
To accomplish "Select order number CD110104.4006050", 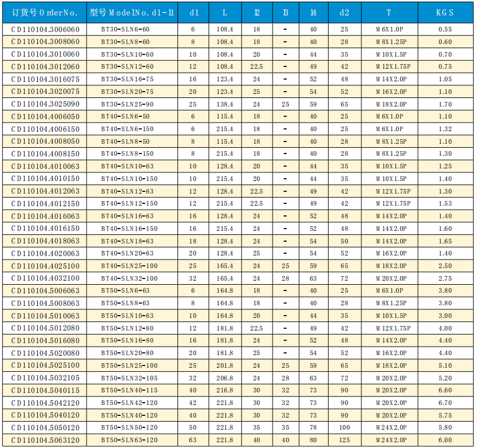I will [45, 116].
